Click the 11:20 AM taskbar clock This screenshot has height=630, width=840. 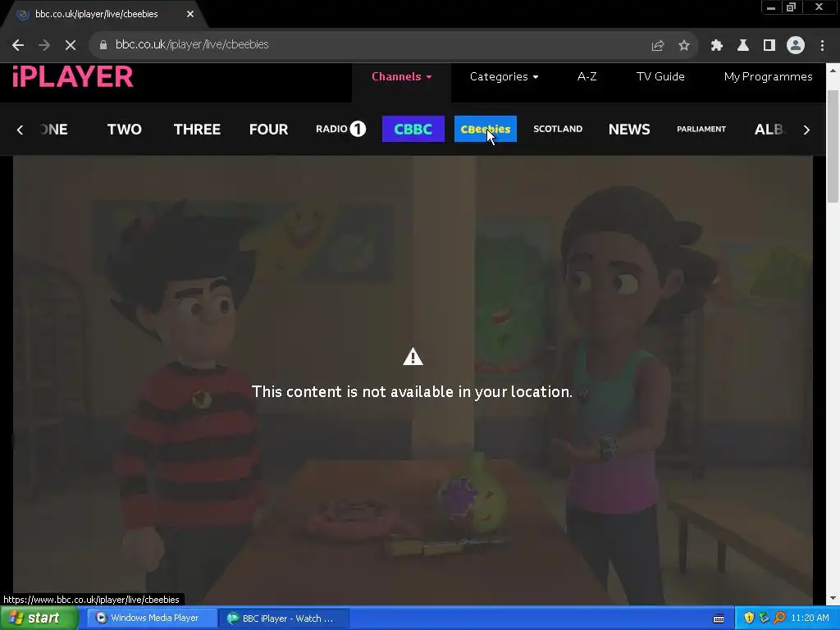click(x=810, y=619)
